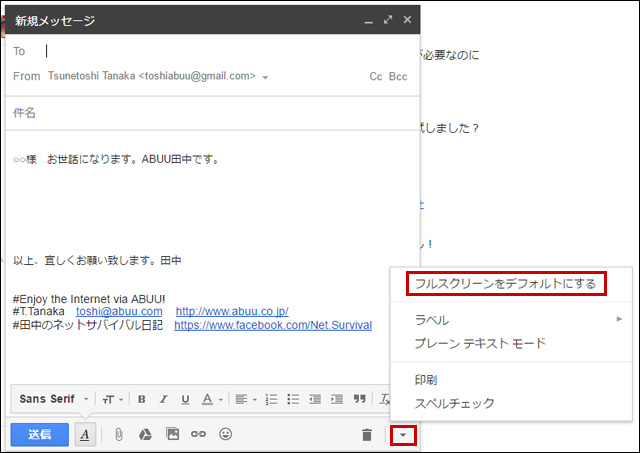Decrease the indent level
The image size is (640, 453).
(315, 399)
